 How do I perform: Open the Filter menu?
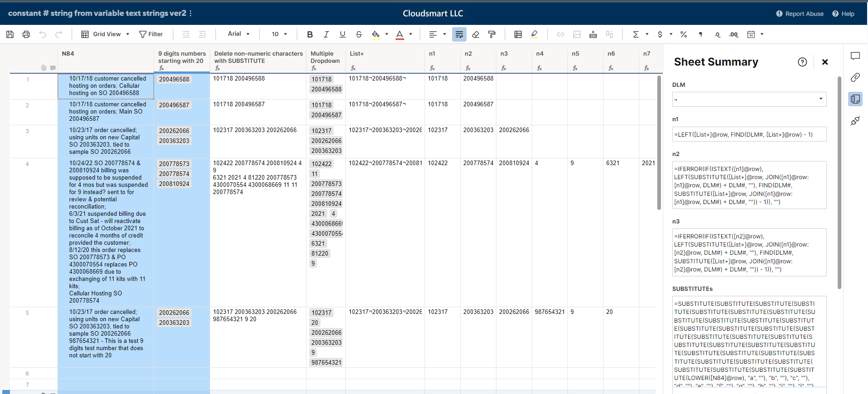[151, 34]
